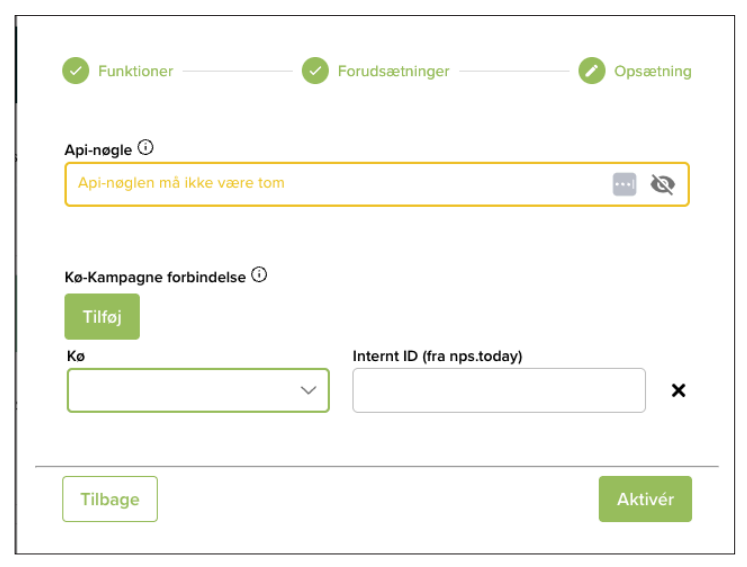Screen dimensions: 747x567
Task: Open the info icon beside Api-nøgle
Action: point(146,148)
